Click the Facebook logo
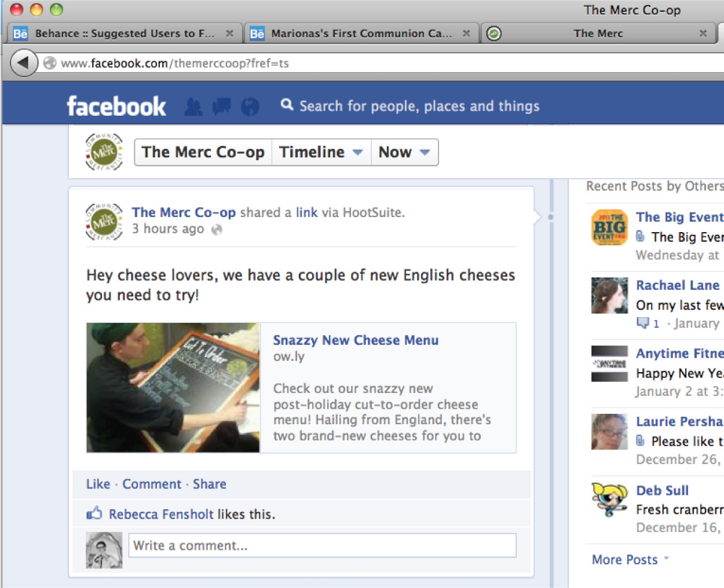The height and width of the screenshot is (588, 724). [116, 106]
